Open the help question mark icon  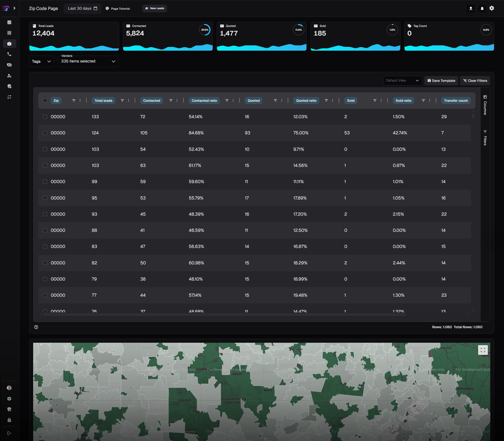point(36,327)
